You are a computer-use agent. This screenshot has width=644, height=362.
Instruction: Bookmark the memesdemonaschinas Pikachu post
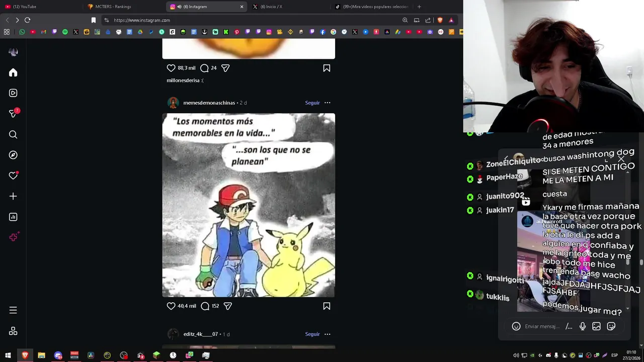pyautogui.click(x=327, y=306)
